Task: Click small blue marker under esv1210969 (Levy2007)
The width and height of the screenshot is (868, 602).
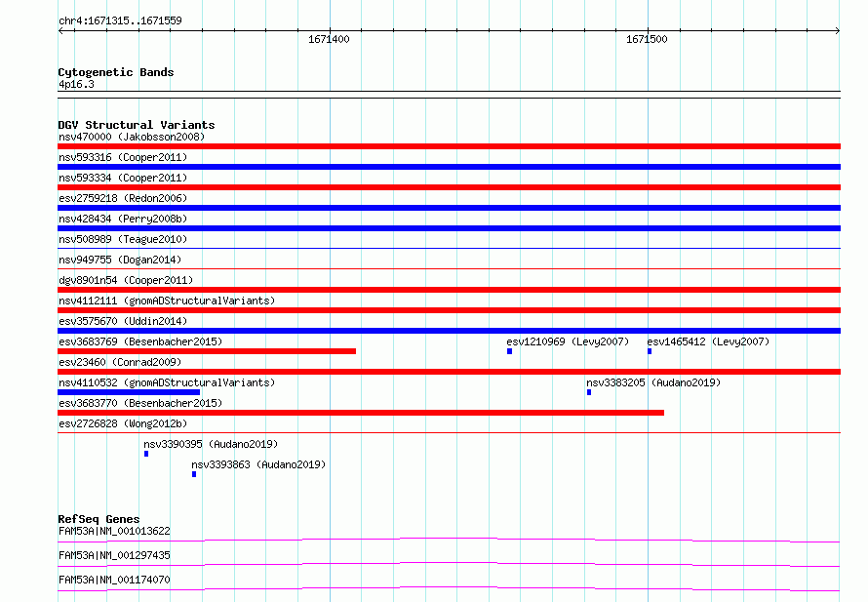Action: tap(509, 351)
